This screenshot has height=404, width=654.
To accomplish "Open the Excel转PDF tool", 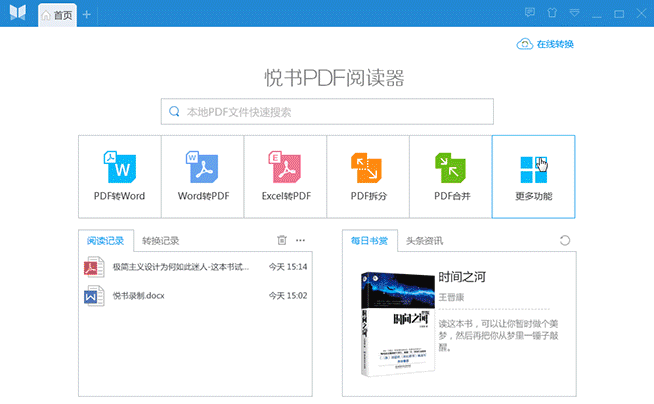I will click(286, 176).
